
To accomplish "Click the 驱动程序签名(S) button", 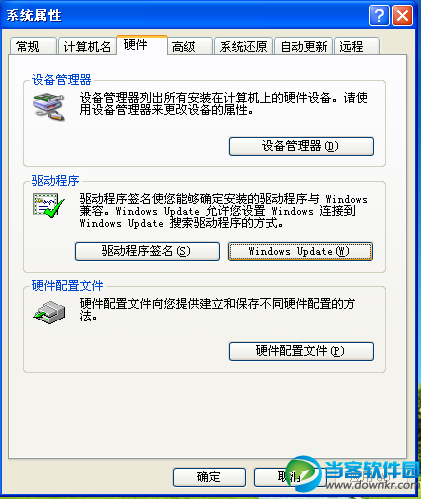I will pos(147,251).
